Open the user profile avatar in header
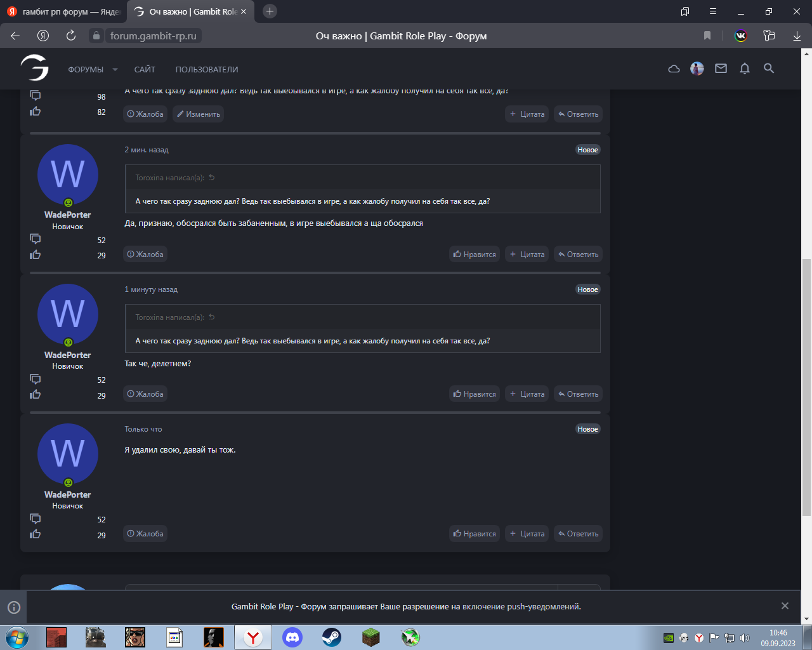The width and height of the screenshot is (812, 650). [697, 69]
